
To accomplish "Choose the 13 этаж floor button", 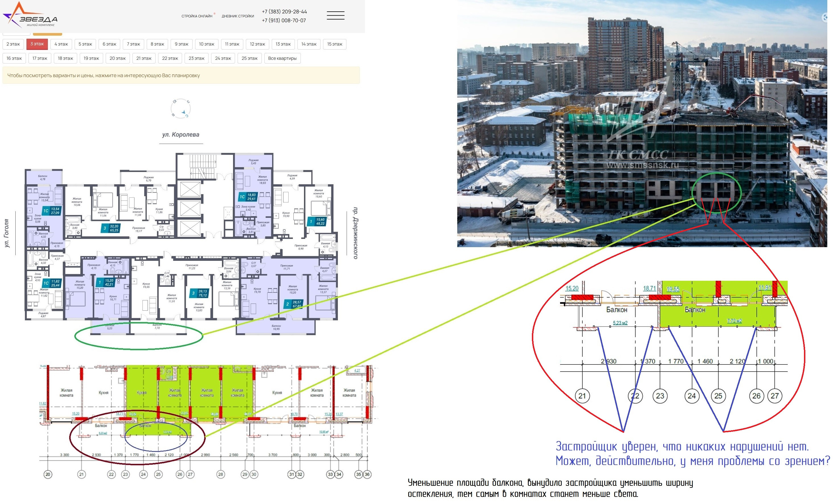I will (283, 44).
